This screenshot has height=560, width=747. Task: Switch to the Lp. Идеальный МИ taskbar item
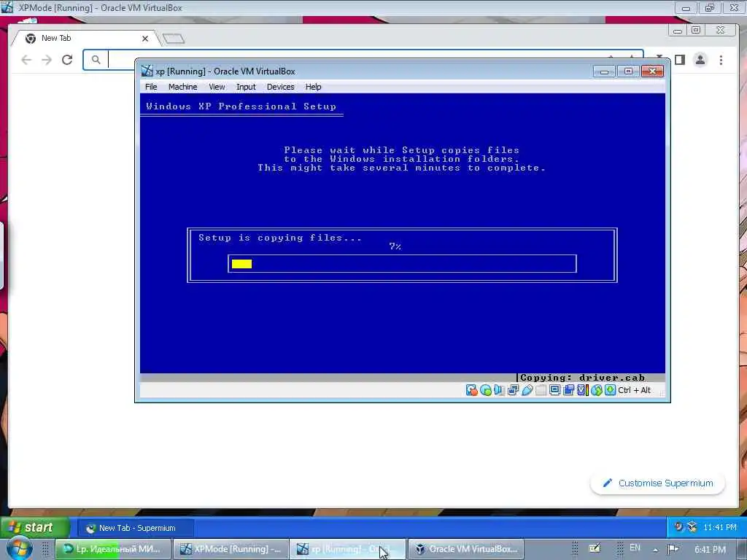pos(113,549)
